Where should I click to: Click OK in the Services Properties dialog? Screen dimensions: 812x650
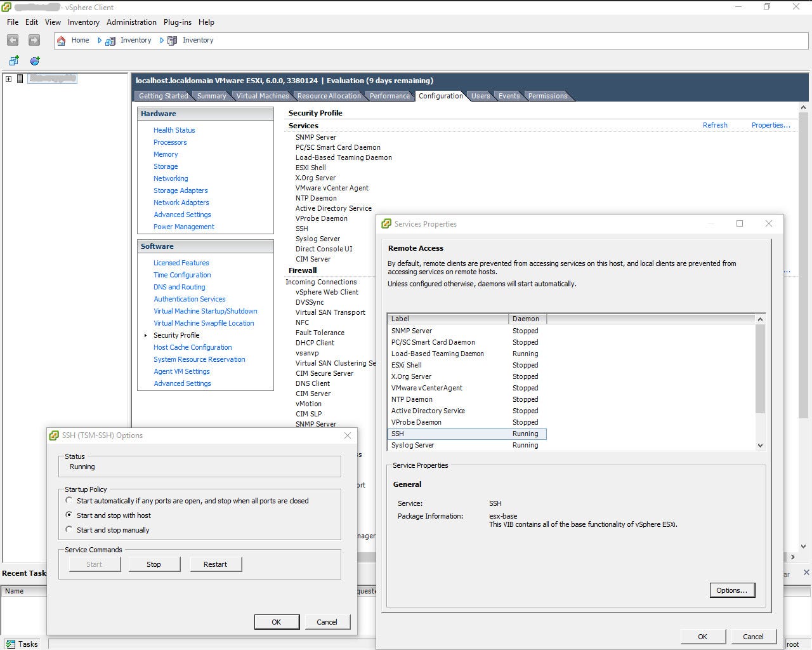[703, 636]
